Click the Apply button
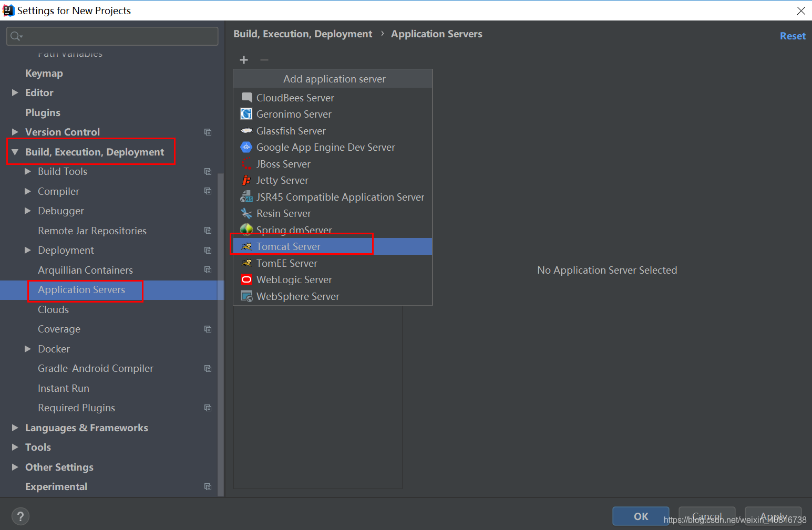 773,516
